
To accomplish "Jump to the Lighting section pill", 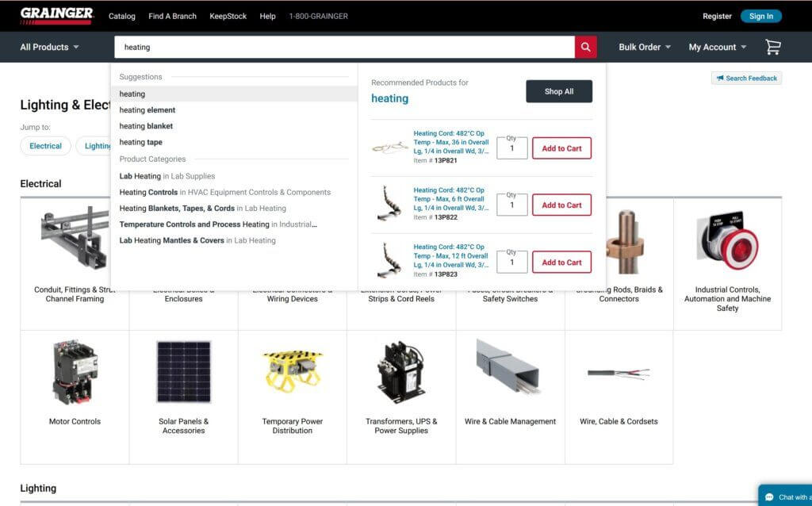I will (95, 146).
